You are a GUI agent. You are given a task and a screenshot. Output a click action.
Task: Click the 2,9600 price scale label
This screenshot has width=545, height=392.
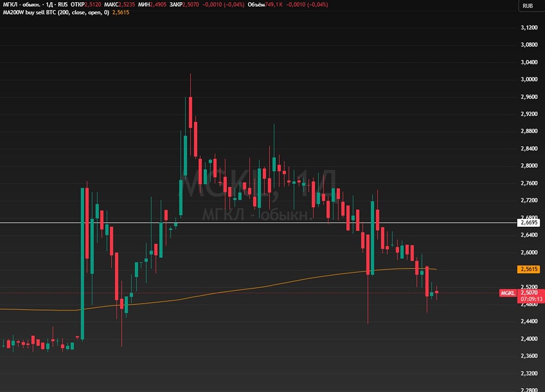tap(529, 97)
